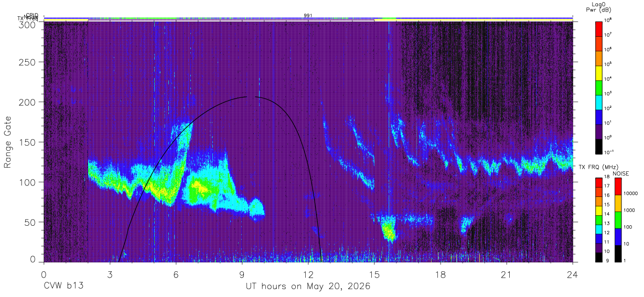
Task: Click the x-axis tick label '6'
Action: (x=176, y=274)
